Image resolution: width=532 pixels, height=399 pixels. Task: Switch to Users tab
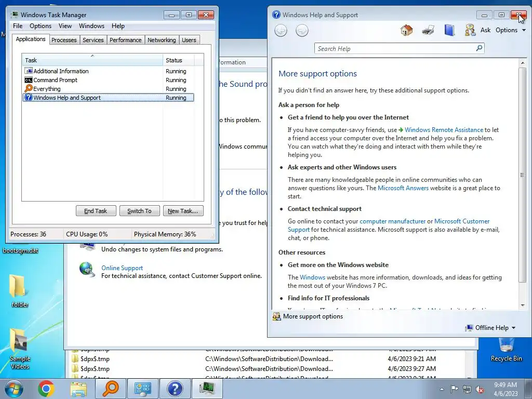[189, 39]
